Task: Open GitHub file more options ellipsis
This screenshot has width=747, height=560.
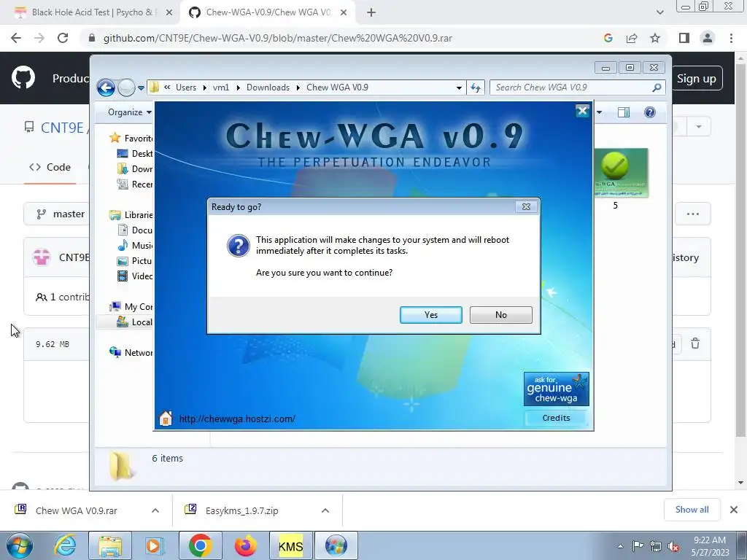Action: pos(693,214)
